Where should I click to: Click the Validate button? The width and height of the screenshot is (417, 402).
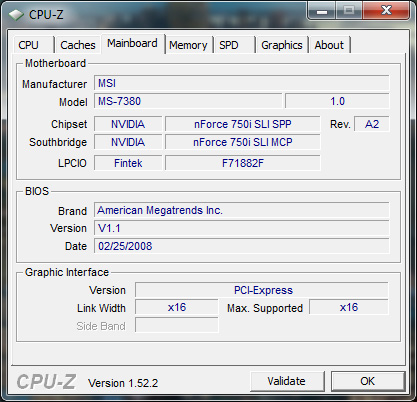click(x=287, y=381)
